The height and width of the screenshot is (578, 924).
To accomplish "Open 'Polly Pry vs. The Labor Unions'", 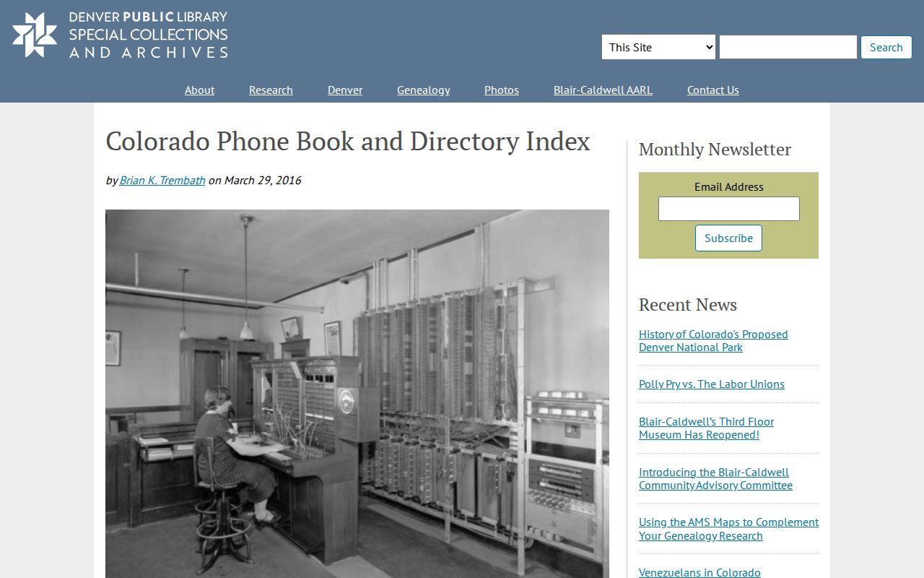I will click(712, 384).
